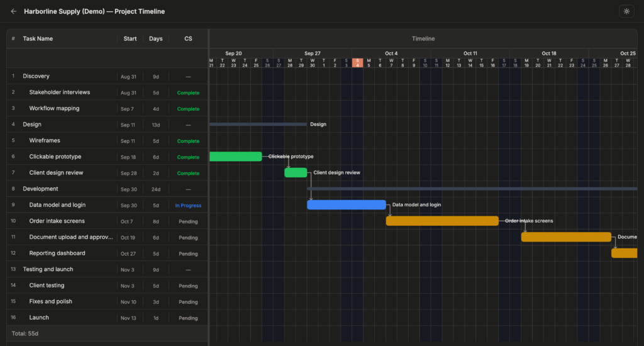Click the Oct 19 start date cell

tap(128, 238)
